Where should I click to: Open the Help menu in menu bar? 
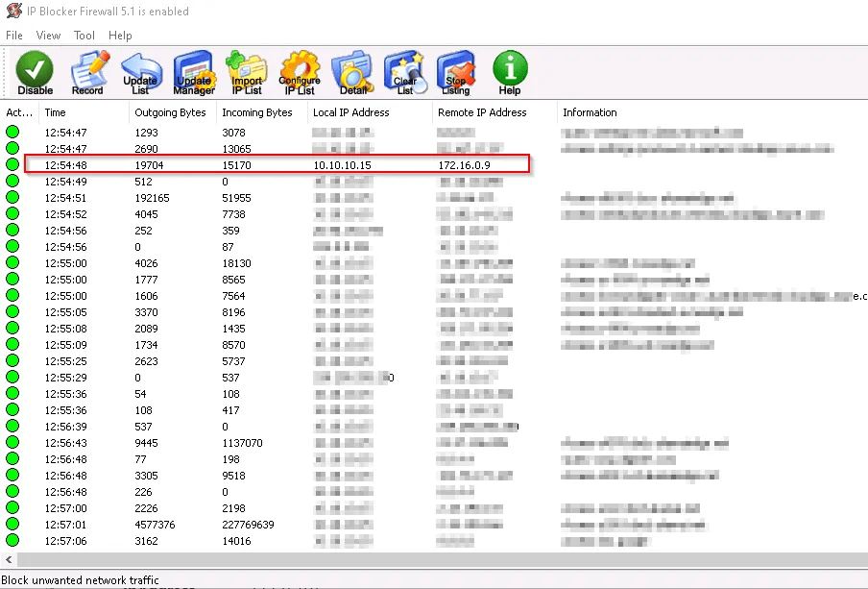pyautogui.click(x=120, y=36)
